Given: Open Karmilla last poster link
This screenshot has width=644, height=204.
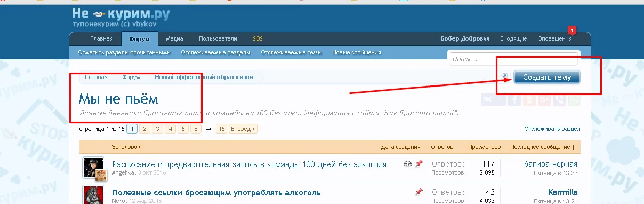Looking at the screenshot, I should 562,192.
